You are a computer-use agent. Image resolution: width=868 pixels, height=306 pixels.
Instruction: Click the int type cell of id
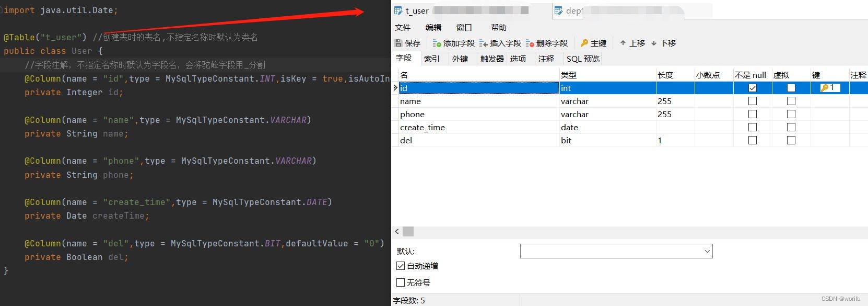(x=607, y=88)
